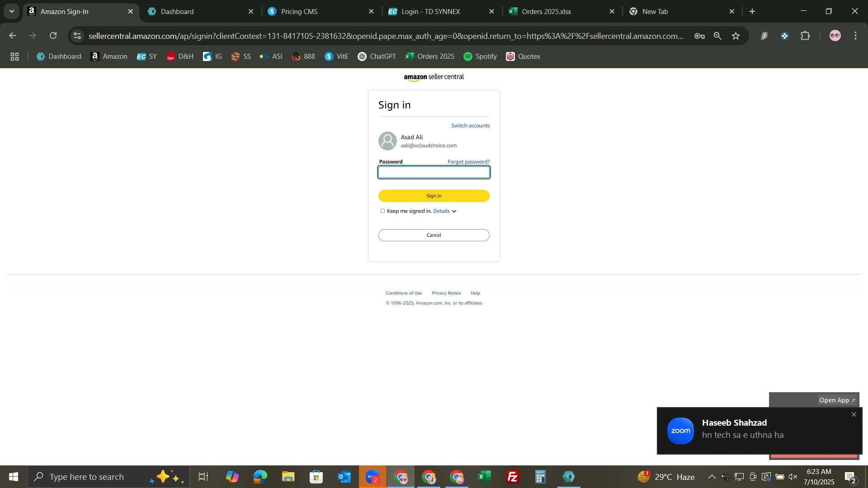This screenshot has width=868, height=488.
Task: Check the Keep me signed in checkbox
Action: (382, 211)
